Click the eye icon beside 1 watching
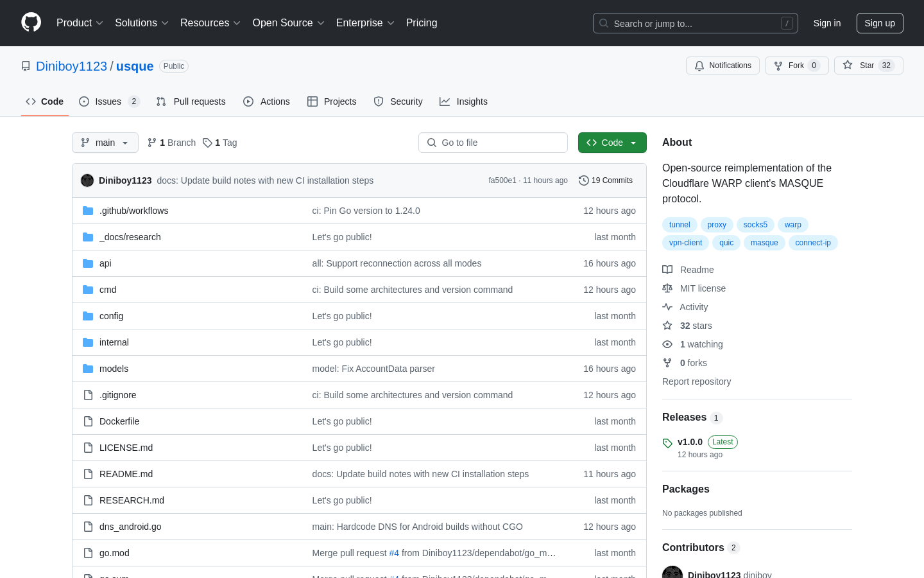The image size is (924, 578). coord(667,344)
